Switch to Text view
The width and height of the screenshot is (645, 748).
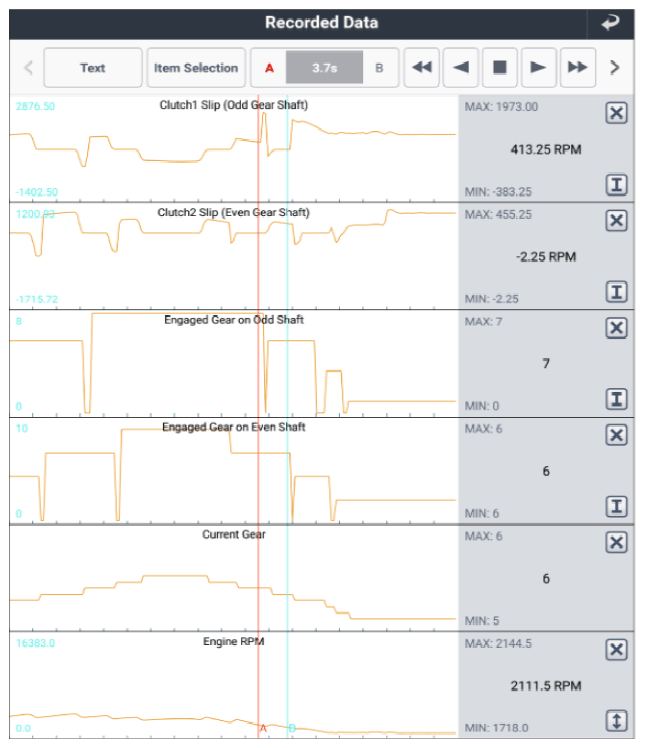(93, 67)
